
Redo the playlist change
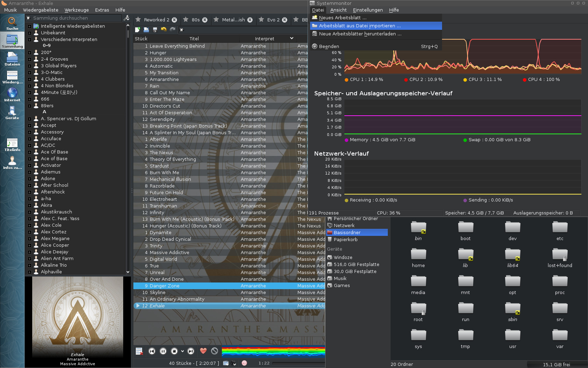pos(173,30)
